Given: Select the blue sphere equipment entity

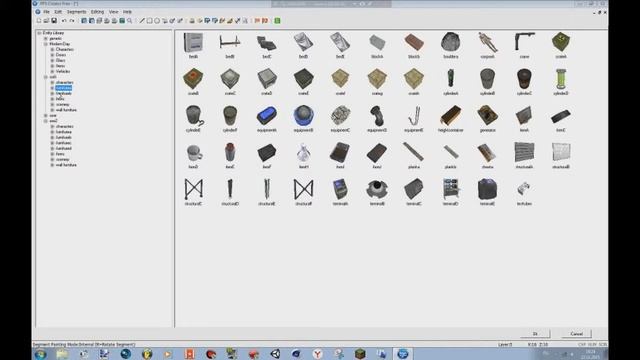Looking at the screenshot, I should click(x=303, y=116).
